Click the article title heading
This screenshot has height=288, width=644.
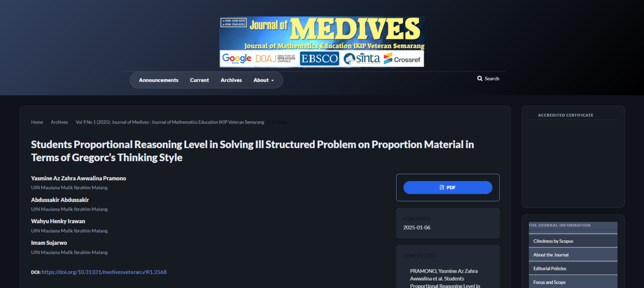tap(252, 151)
